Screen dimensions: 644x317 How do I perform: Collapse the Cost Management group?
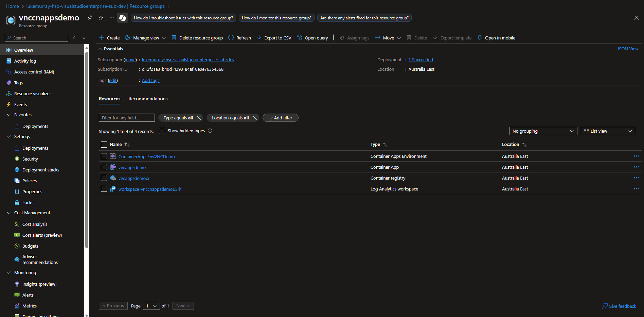point(9,213)
